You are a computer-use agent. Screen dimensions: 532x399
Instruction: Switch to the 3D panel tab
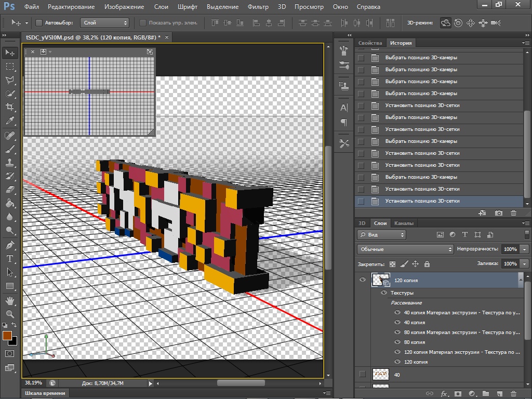coord(362,223)
